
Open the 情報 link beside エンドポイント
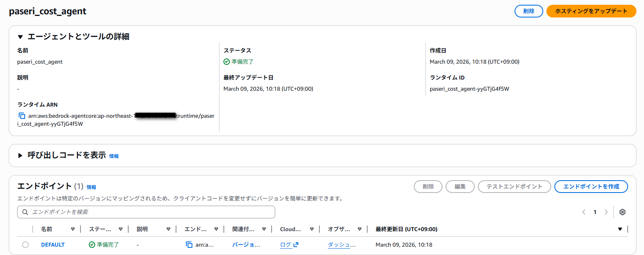91,187
